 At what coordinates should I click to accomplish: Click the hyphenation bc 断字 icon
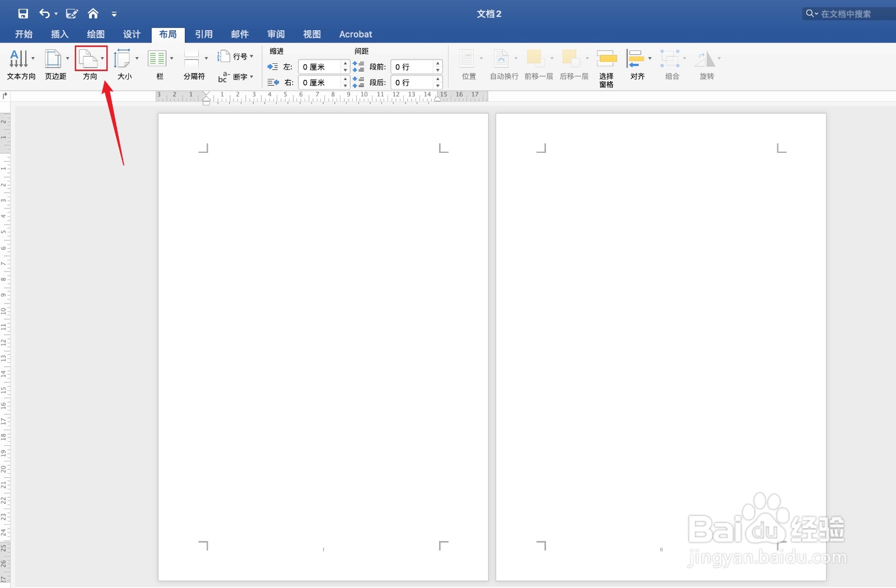(224, 77)
